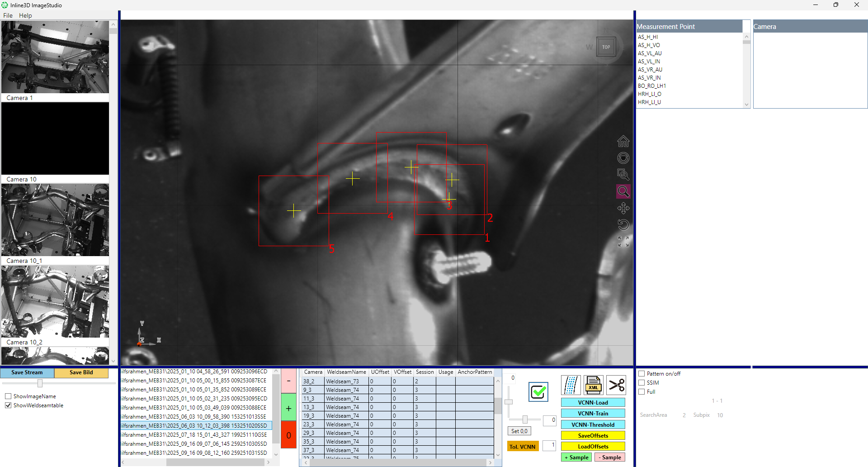Click the Tol. VCNN button
868x467 pixels.
(523, 447)
